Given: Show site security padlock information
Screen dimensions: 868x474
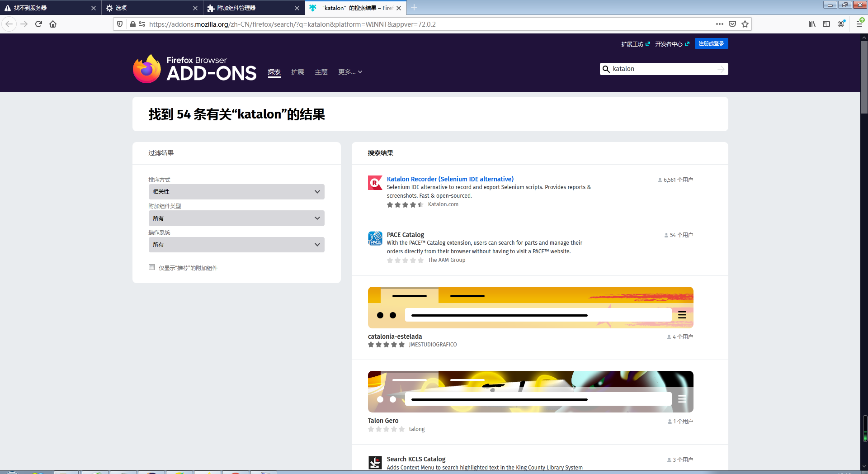Looking at the screenshot, I should pos(133,24).
